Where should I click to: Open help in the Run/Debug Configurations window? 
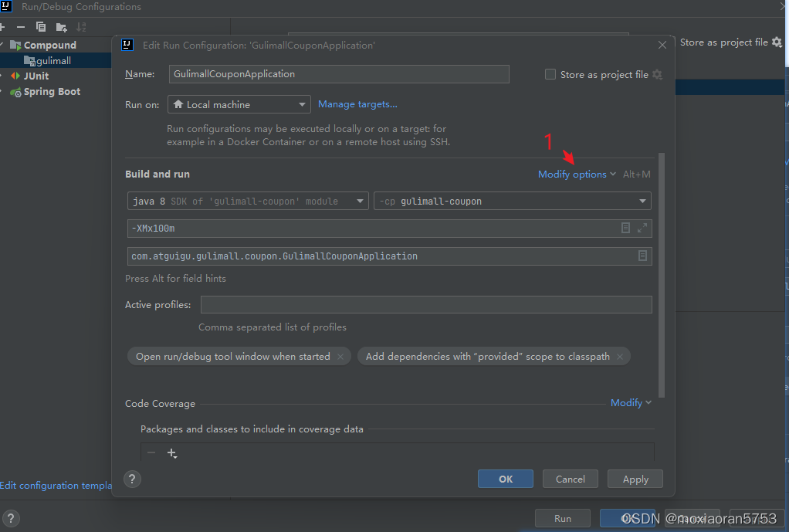click(x=11, y=518)
